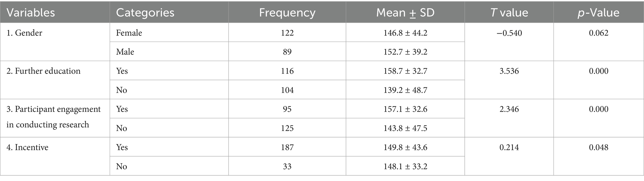The image size is (644, 181).
Task: Click the T value −0.540
Action: 509,33
